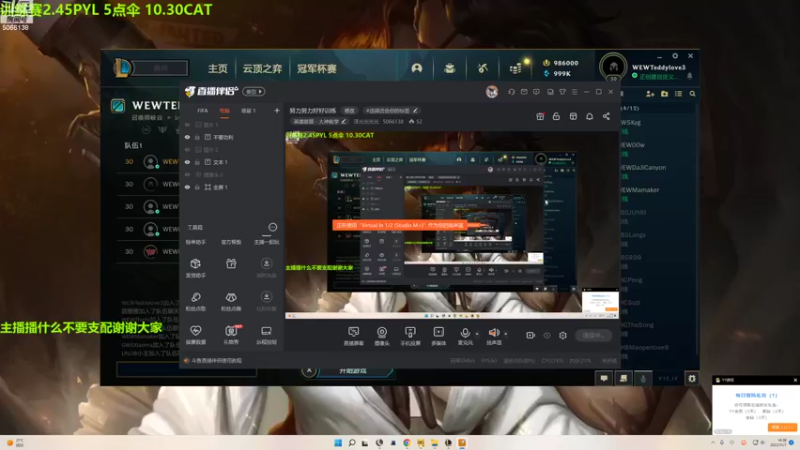The width and height of the screenshot is (800, 450).
Task: Open skin shirt icon in streaming app titlebar
Action: 562,92
